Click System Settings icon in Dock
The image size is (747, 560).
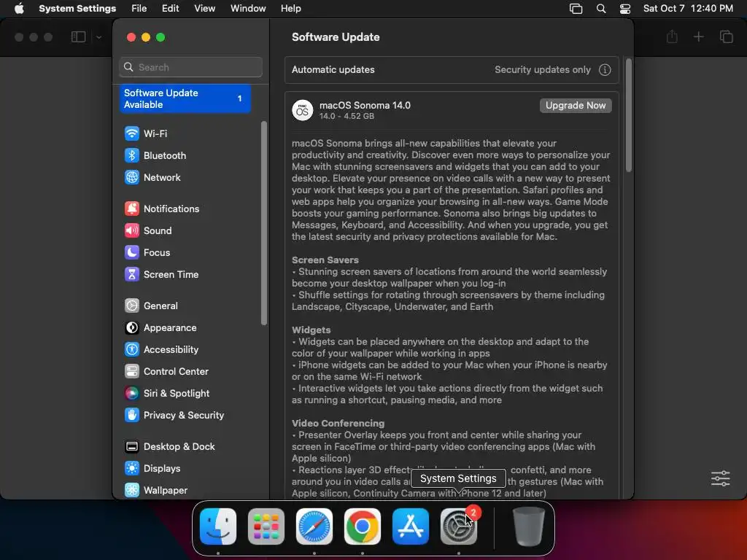[x=459, y=526]
